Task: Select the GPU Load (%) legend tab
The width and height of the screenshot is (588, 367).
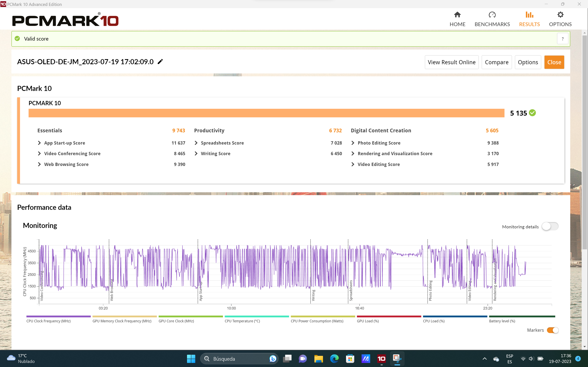Action: click(x=368, y=321)
